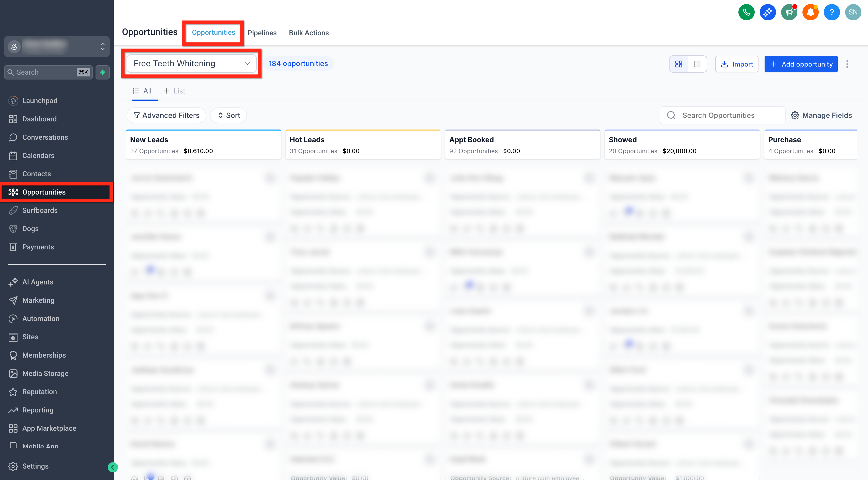868x480 pixels.
Task: Click the Add opportunity button
Action: click(801, 64)
